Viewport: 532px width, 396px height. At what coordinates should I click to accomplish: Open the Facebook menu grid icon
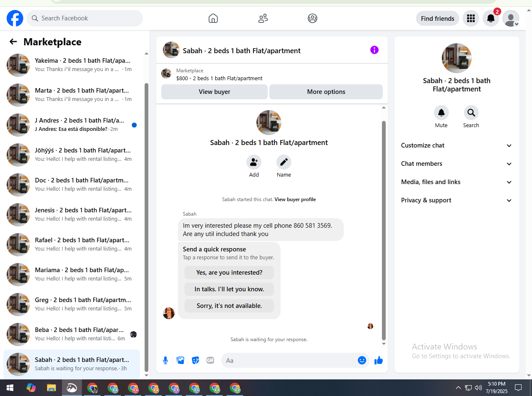click(x=471, y=18)
